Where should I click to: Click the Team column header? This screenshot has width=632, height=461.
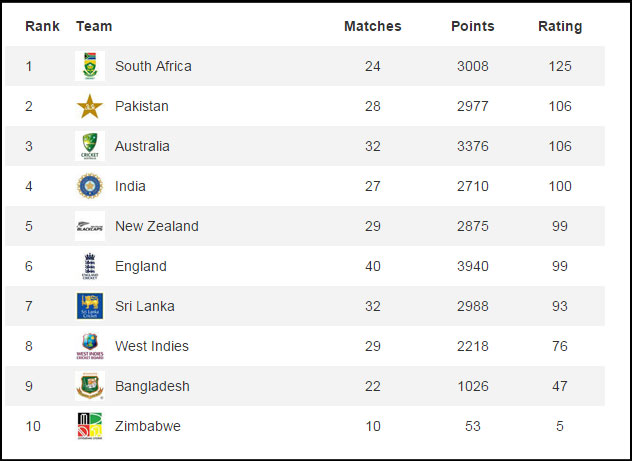[94, 26]
